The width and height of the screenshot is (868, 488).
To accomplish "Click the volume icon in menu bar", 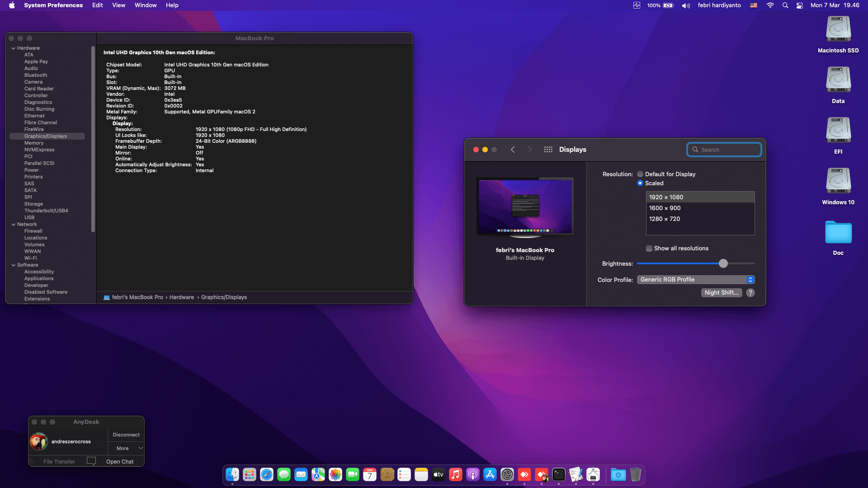I will coord(686,5).
